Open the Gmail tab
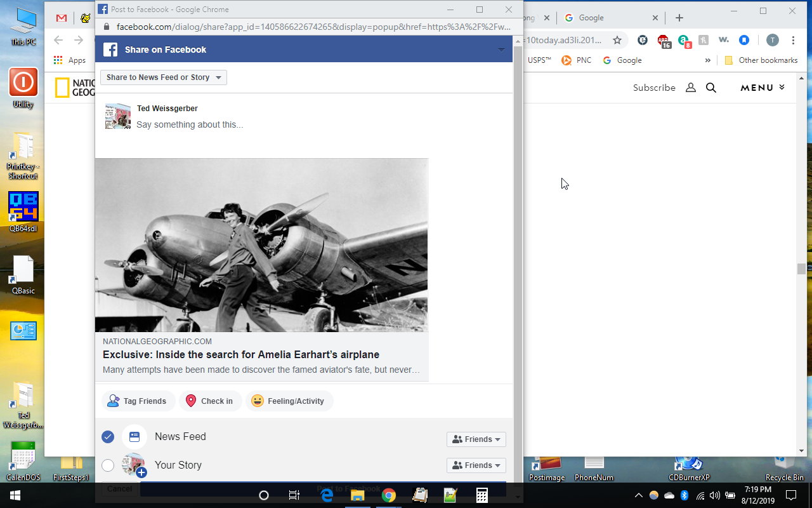This screenshot has width=812, height=508. 62,18
